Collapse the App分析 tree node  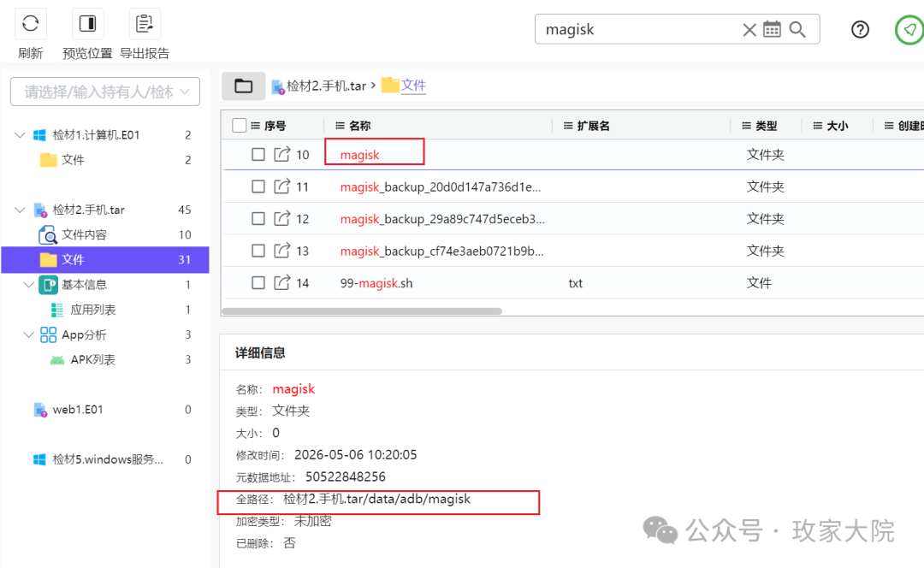coord(29,334)
